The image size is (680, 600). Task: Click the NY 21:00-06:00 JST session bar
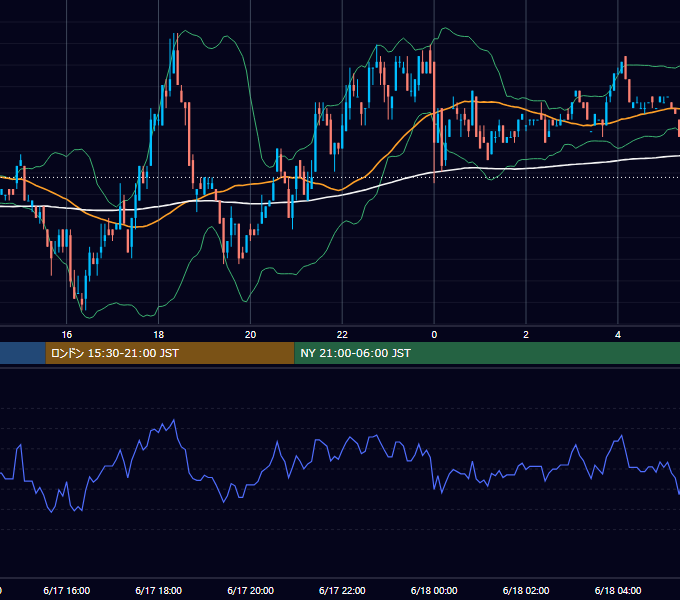487,353
